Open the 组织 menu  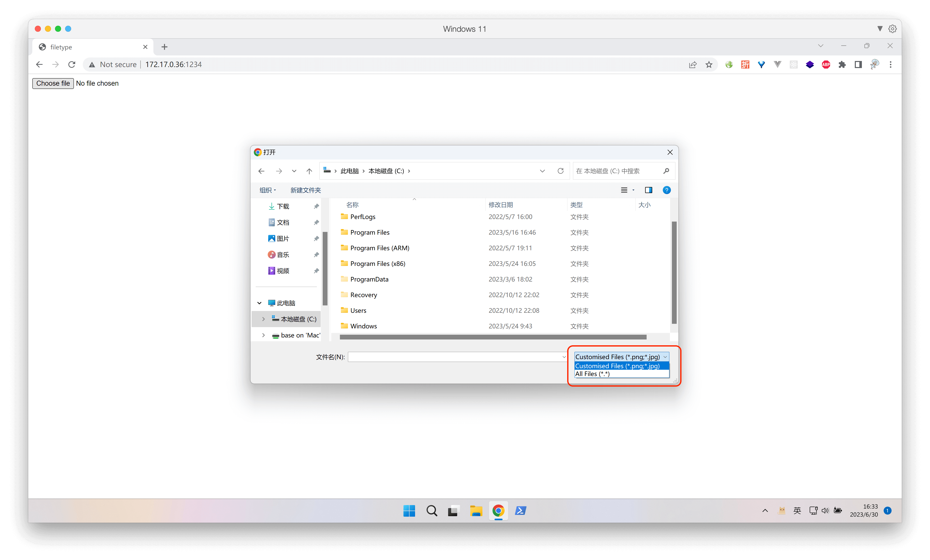tap(267, 190)
